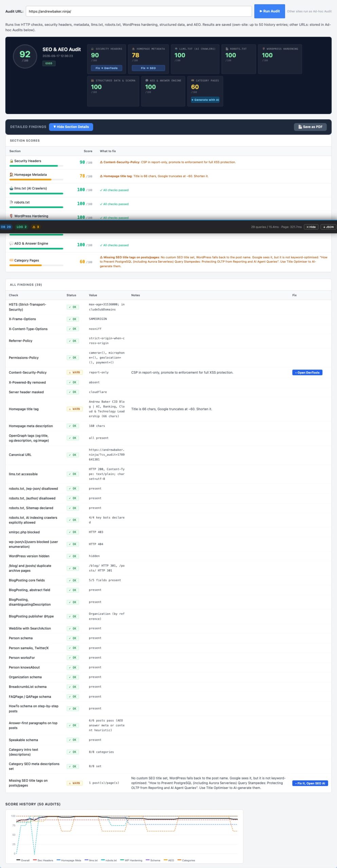The width and height of the screenshot is (337, 868).
Task: Click WARN badge in Content-Security-Policy findings row
Action: click(x=75, y=372)
